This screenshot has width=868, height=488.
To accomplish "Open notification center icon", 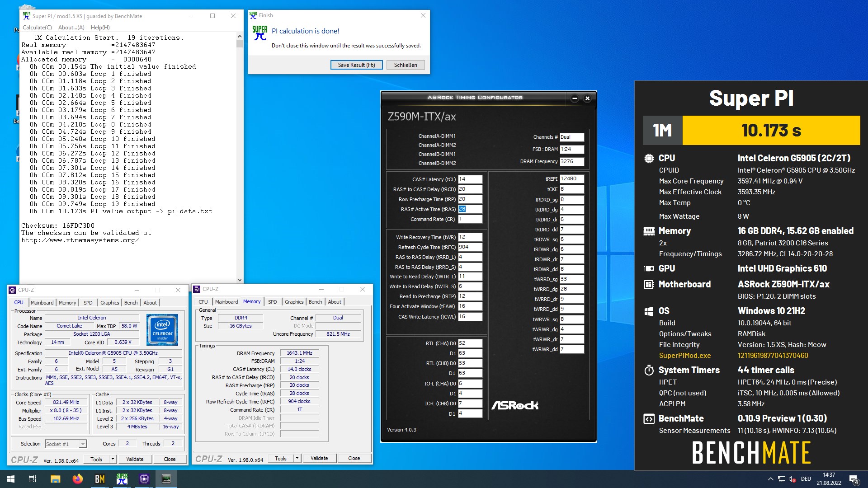I will tap(854, 479).
